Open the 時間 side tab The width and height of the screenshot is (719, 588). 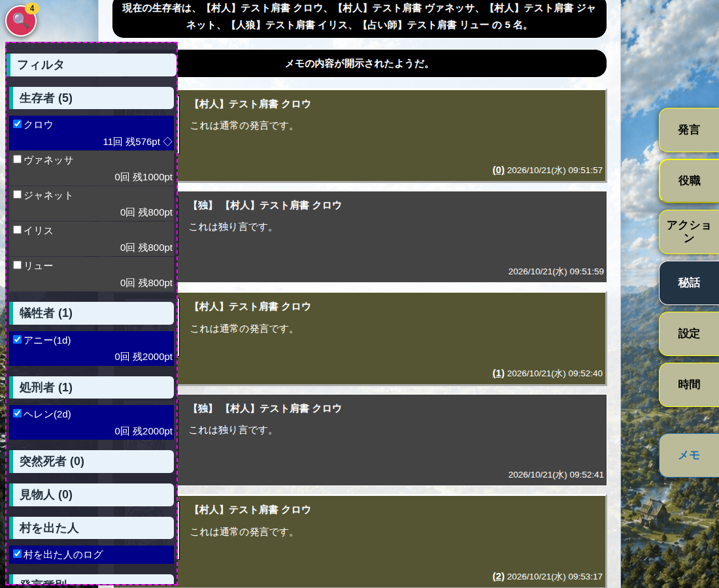(x=689, y=385)
